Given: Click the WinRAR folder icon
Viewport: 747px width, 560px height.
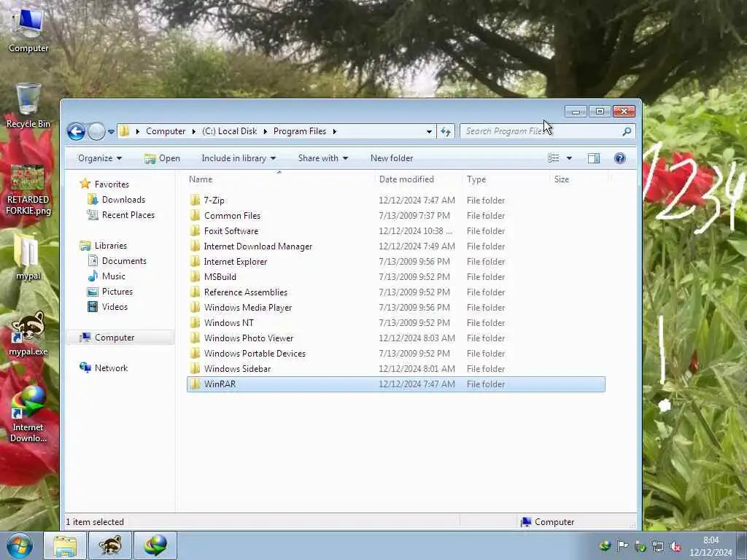Looking at the screenshot, I should click(195, 384).
